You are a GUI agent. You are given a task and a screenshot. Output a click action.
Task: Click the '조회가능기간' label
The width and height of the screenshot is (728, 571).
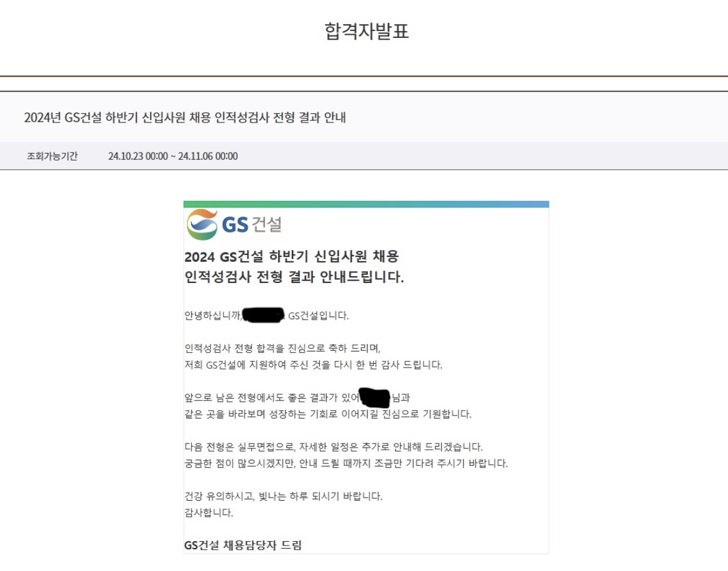(52, 156)
